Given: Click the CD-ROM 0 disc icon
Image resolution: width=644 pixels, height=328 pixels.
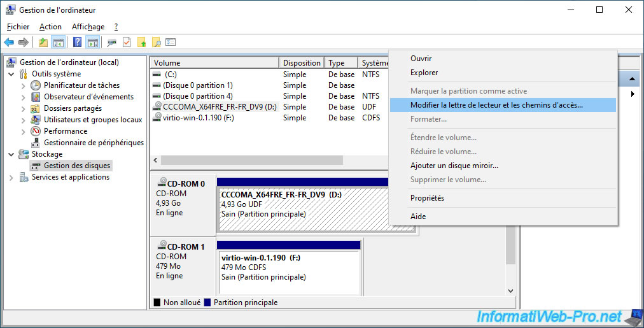Looking at the screenshot, I should pos(162,182).
